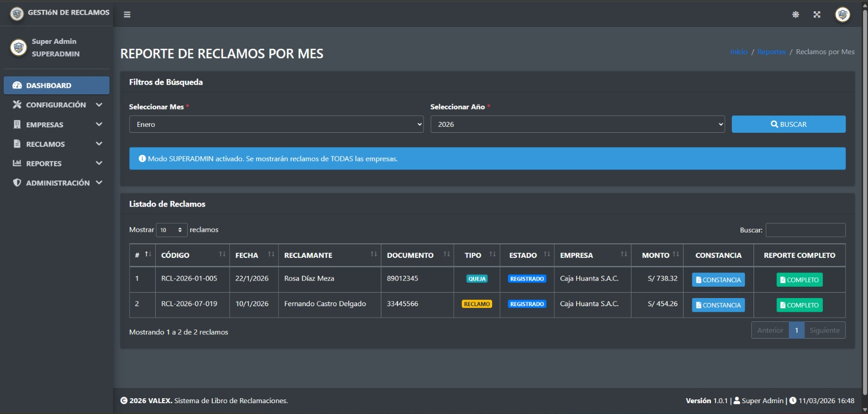
Task: Follow the Inicio breadcrumb link
Action: (x=739, y=51)
